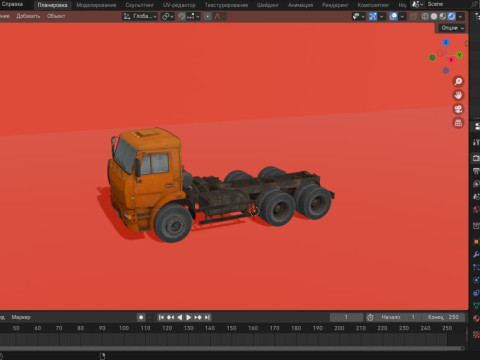
Task: Open object visibility and selectability dropdown
Action: click(x=358, y=16)
